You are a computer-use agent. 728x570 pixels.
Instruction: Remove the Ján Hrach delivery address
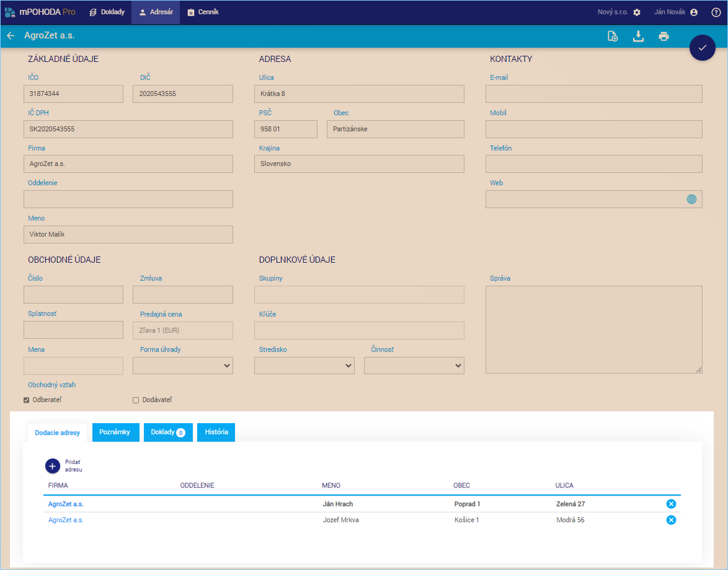[x=670, y=504]
